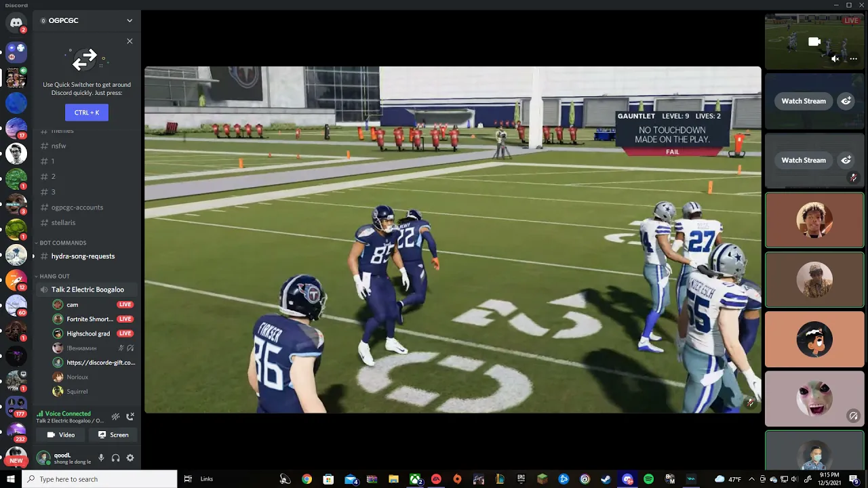Select user Fortnite Shmort in voice channel
The height and width of the screenshot is (488, 868).
pyautogui.click(x=94, y=319)
